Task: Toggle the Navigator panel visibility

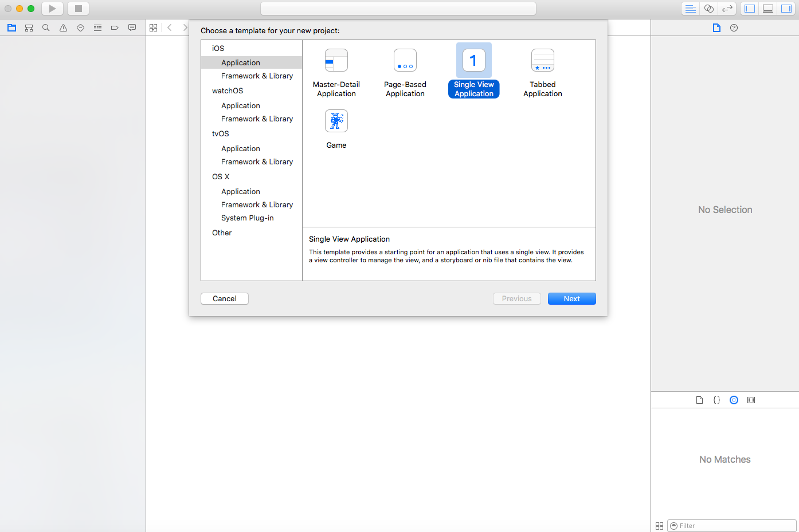Action: [x=750, y=9]
